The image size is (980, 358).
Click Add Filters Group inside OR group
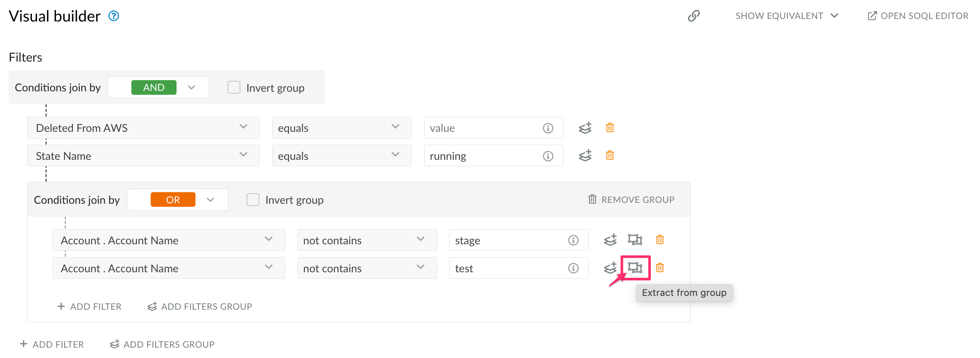(200, 306)
